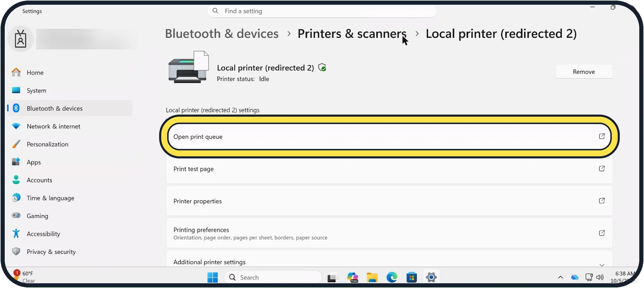
Task: Open the Windows Start menu
Action: (213, 277)
